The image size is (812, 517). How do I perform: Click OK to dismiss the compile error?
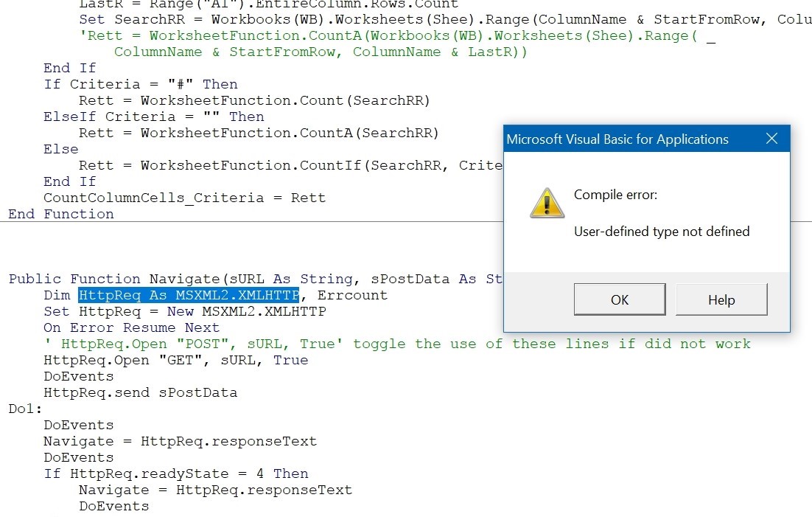coord(619,299)
